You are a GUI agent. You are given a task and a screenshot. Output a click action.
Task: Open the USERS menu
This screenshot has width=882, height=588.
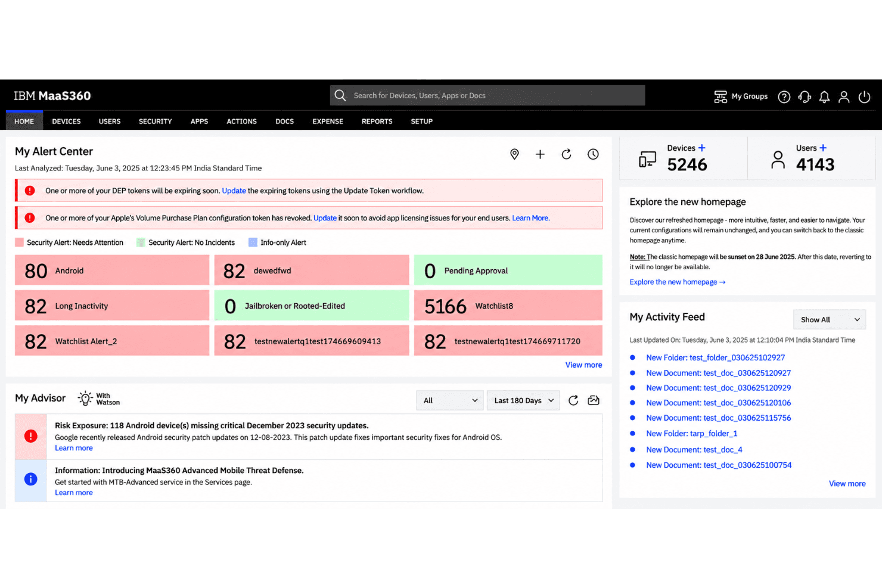coord(110,122)
